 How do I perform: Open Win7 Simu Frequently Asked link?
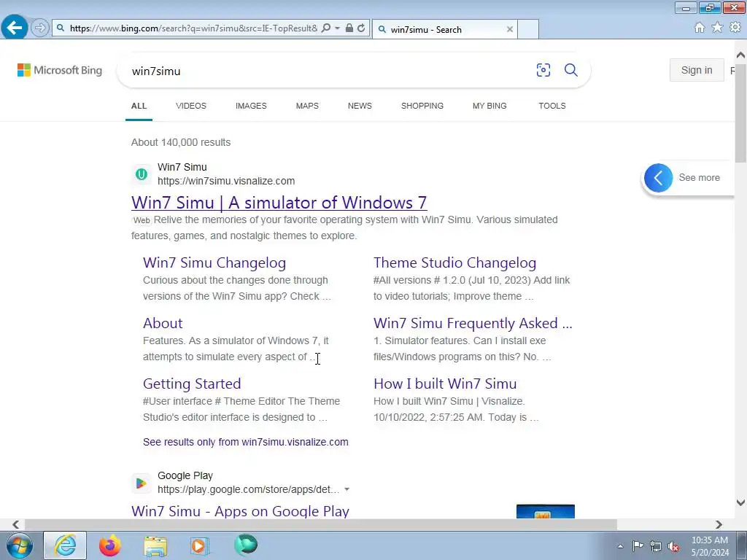pyautogui.click(x=473, y=323)
